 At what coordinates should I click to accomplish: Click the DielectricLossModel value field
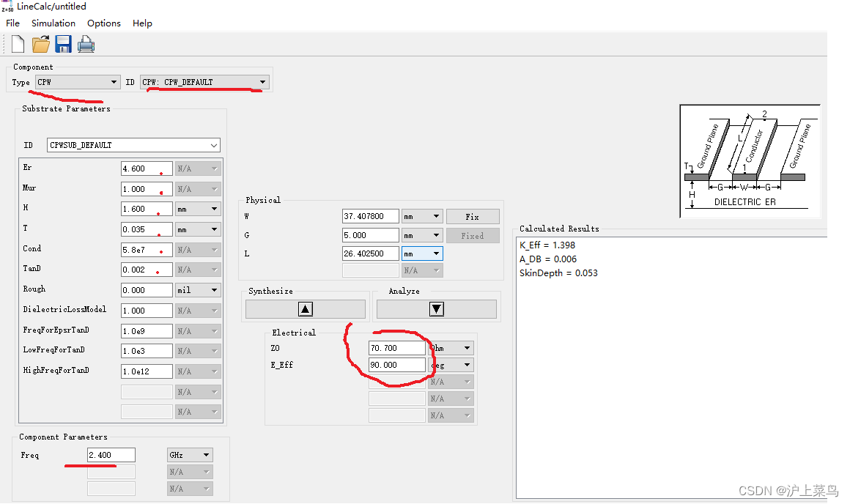147,310
